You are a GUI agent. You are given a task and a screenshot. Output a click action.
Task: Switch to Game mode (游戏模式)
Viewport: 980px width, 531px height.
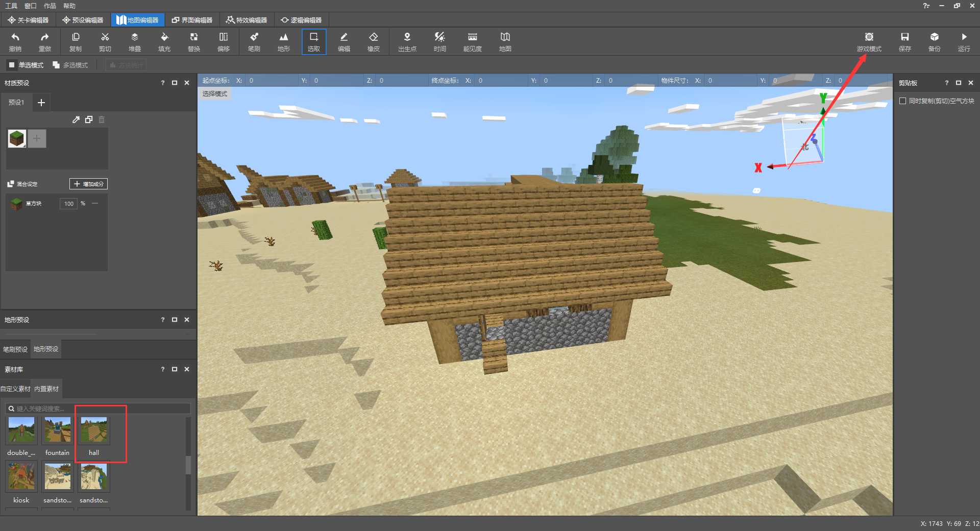tap(869, 41)
